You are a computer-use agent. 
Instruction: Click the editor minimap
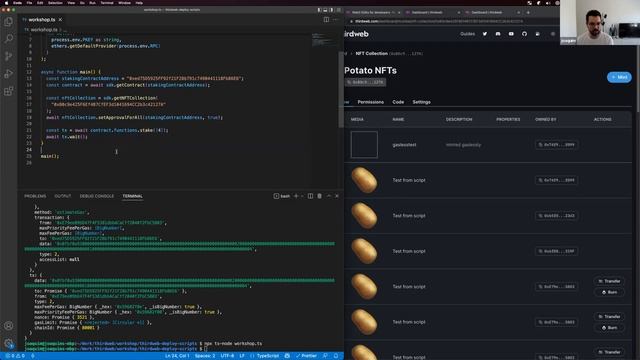coord(323,39)
